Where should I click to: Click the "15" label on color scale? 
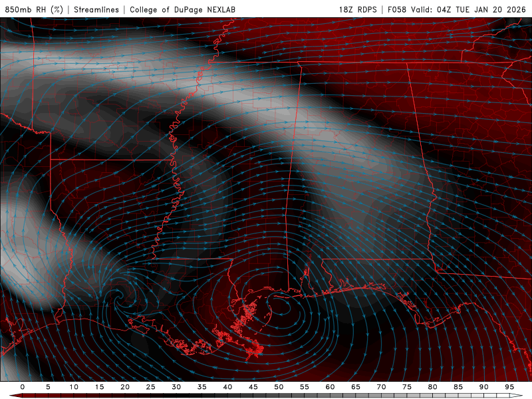(99, 387)
